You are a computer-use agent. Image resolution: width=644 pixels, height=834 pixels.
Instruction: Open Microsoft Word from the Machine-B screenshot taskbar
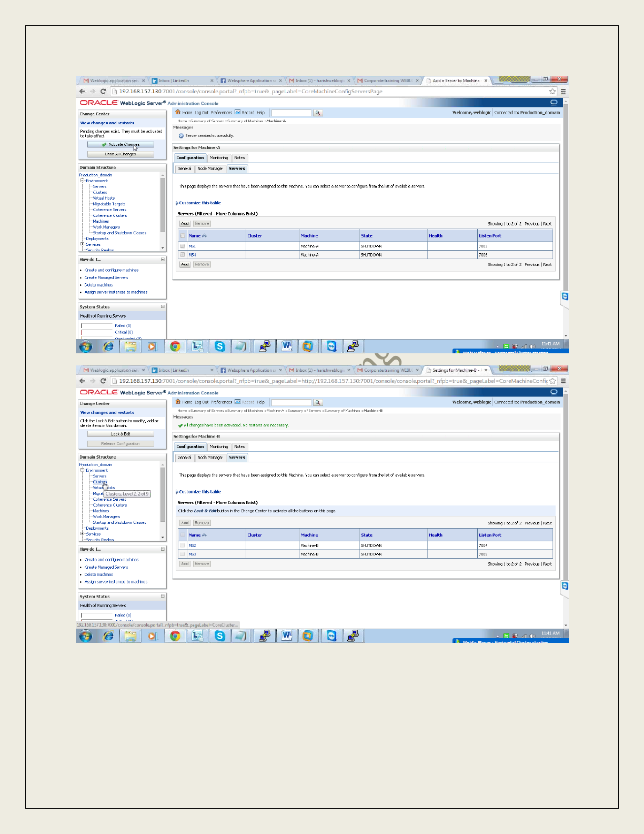(286, 636)
